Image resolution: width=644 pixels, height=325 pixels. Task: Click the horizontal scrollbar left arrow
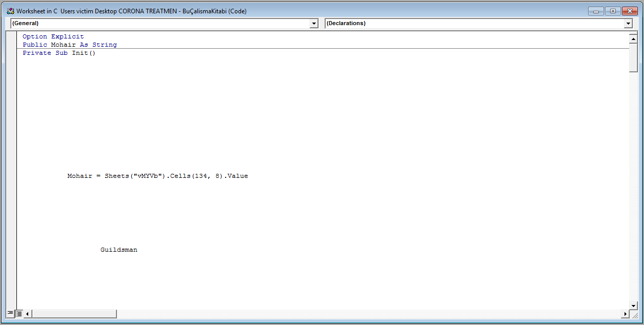tap(28, 314)
